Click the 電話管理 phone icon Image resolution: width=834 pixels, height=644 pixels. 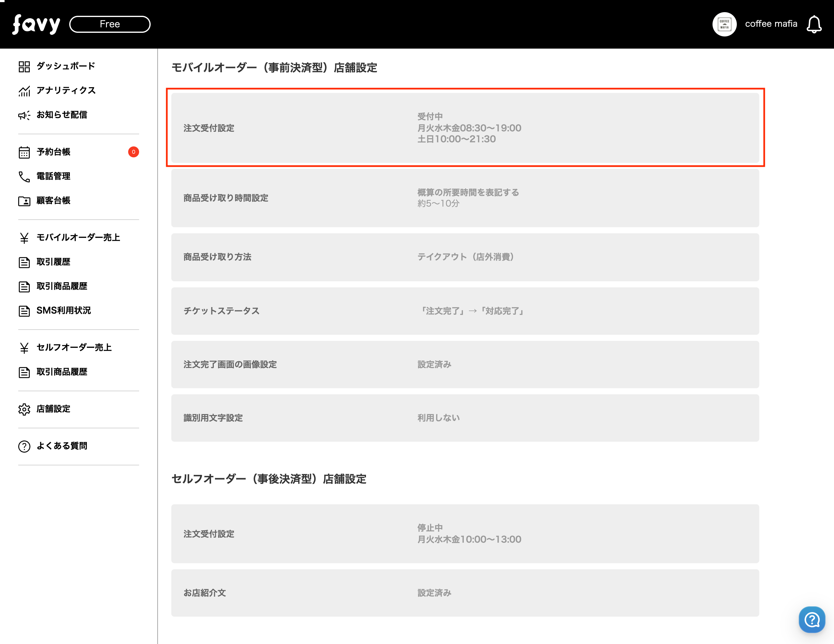24,176
